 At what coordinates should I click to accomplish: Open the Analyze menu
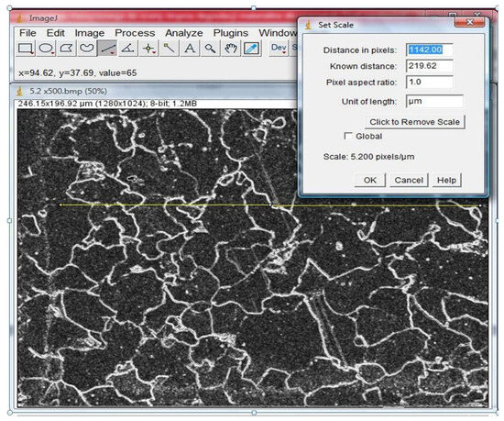click(184, 33)
